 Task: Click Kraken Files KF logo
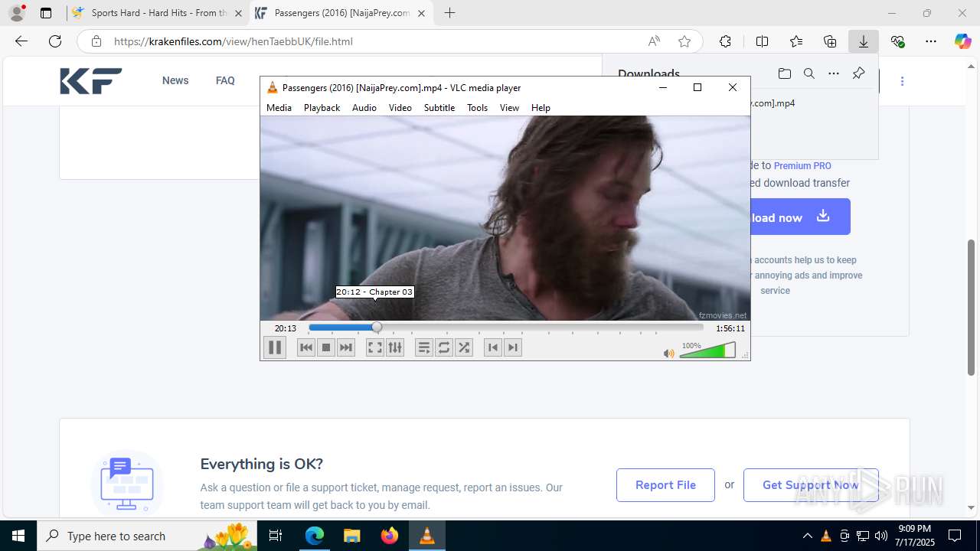pos(91,80)
